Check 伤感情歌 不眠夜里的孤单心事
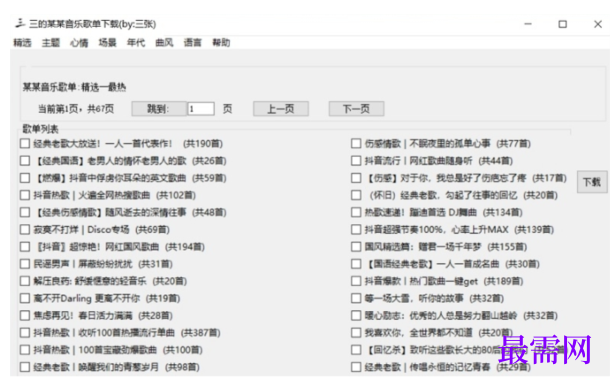610x381 pixels. click(356, 144)
